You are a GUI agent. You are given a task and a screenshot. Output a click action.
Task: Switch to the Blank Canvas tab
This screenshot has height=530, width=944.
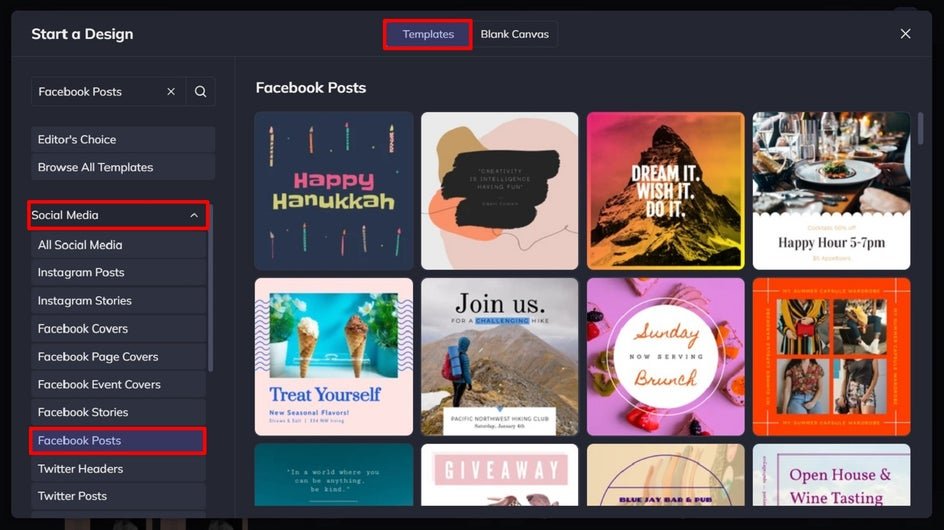tap(514, 34)
